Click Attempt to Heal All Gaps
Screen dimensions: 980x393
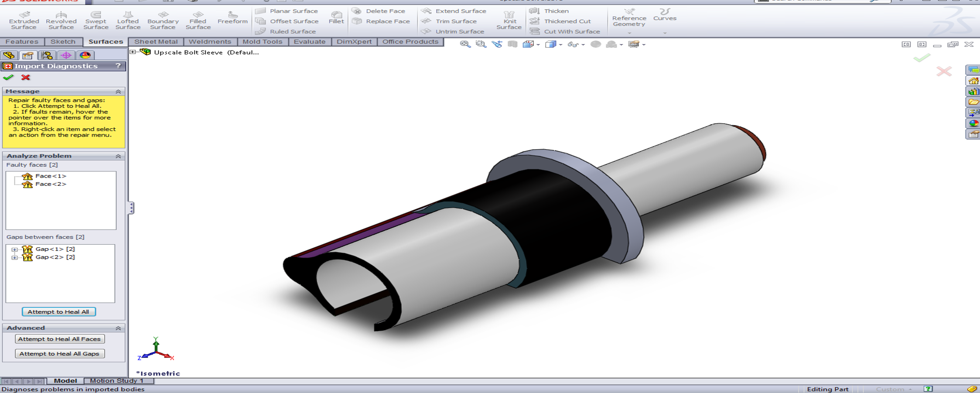pos(59,354)
